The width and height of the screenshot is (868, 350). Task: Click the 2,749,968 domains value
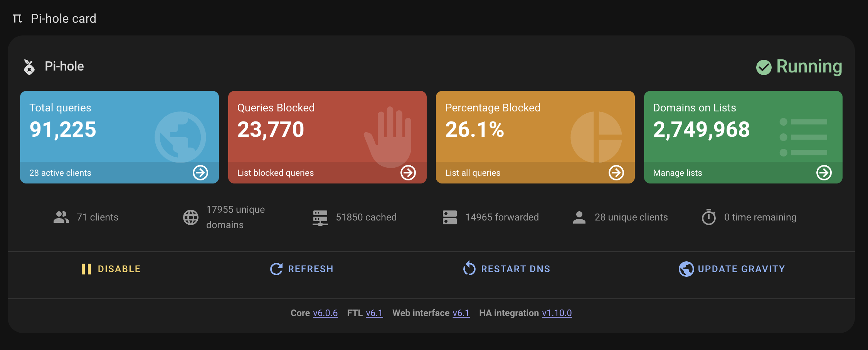(x=701, y=130)
